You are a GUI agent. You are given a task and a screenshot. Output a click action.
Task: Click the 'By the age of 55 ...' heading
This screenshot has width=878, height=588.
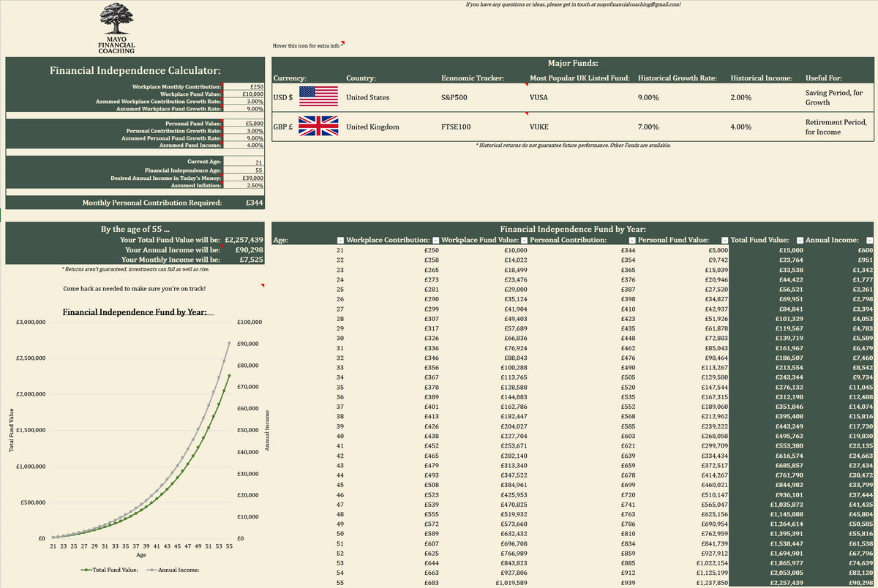click(135, 229)
